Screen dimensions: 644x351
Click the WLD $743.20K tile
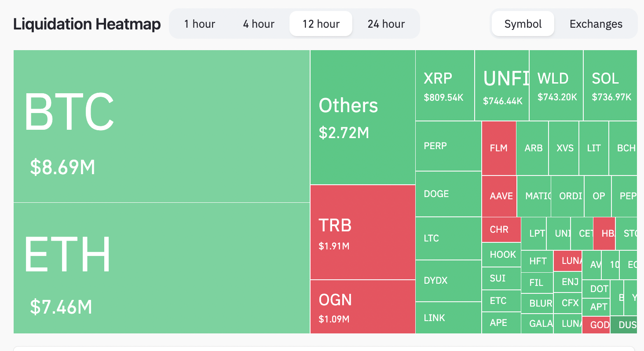click(556, 85)
